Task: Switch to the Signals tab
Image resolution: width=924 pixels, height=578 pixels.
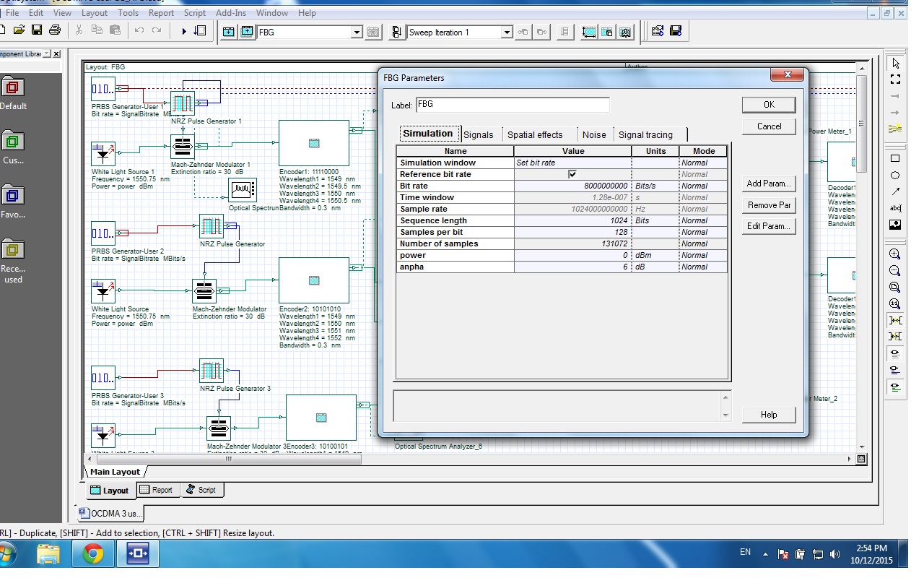Action: click(x=479, y=134)
